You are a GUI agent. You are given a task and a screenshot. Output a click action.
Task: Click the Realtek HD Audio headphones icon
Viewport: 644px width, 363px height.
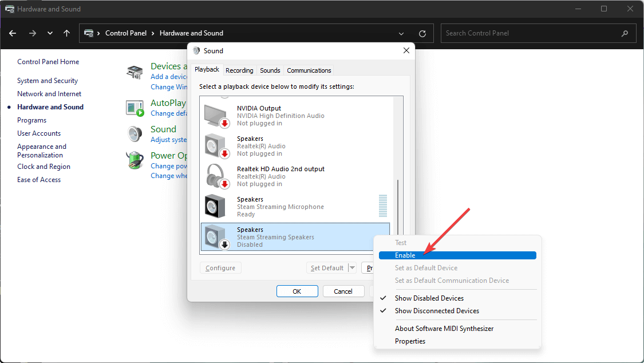216,176
